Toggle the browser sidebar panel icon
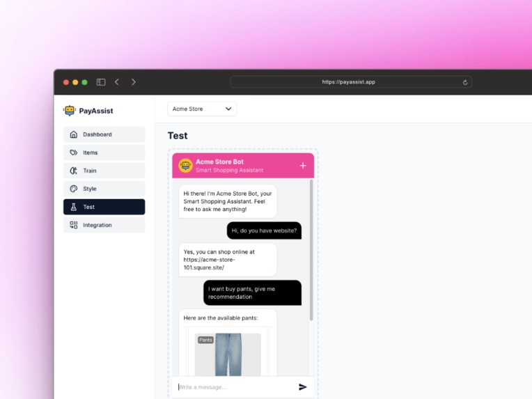Viewport: 532px width, 399px height. [101, 82]
